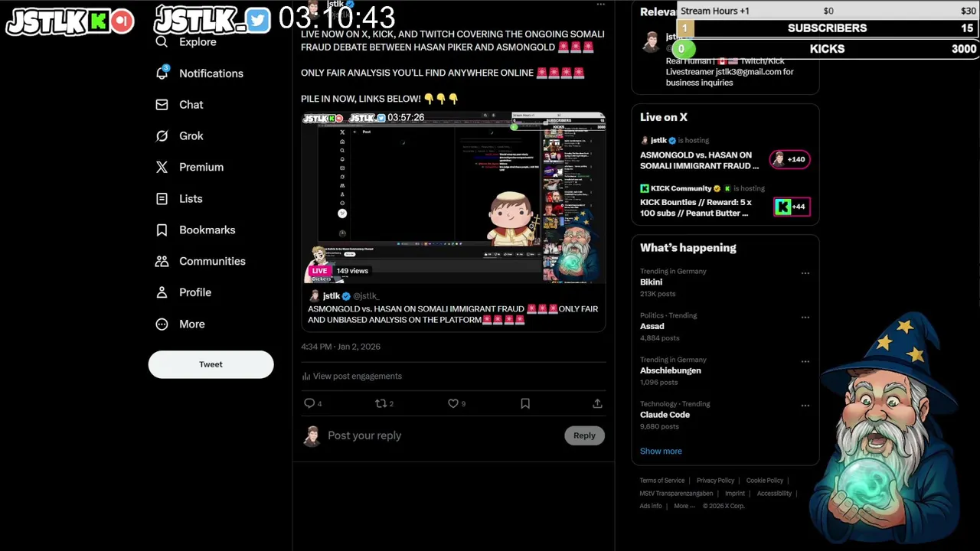
Task: Open the Imprint footer link
Action: (734, 494)
